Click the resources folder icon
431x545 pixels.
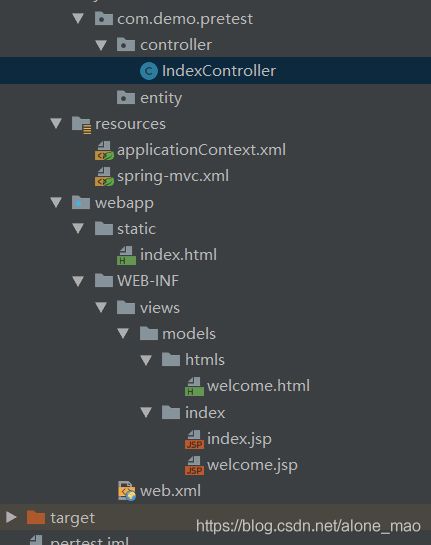(82, 125)
